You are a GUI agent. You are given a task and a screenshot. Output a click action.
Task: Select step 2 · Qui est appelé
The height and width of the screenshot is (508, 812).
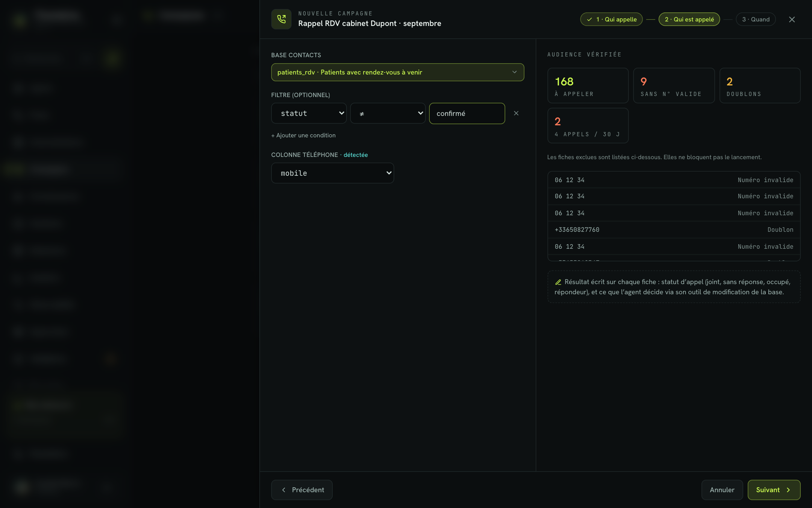pyautogui.click(x=689, y=20)
